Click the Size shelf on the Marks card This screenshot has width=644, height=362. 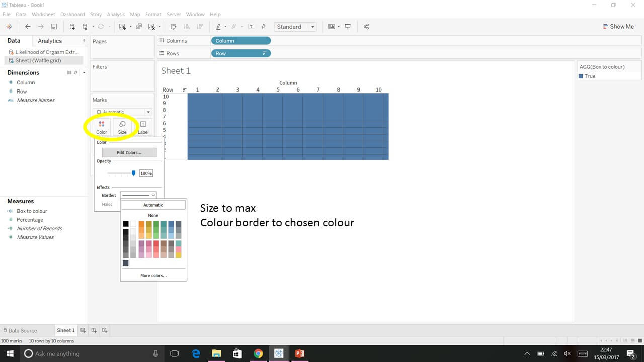tap(122, 127)
